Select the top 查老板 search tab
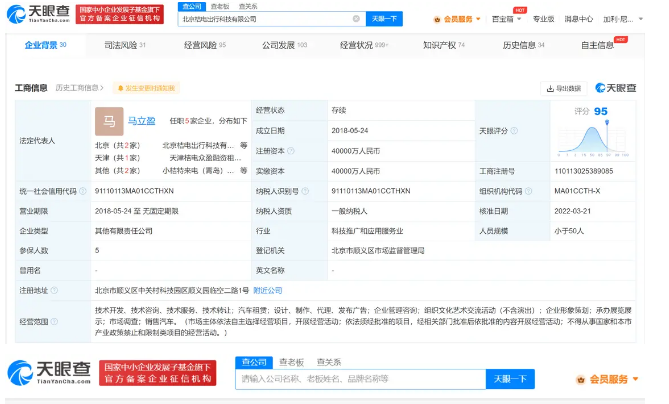Image resolution: width=669 pixels, height=404 pixels. point(220,6)
